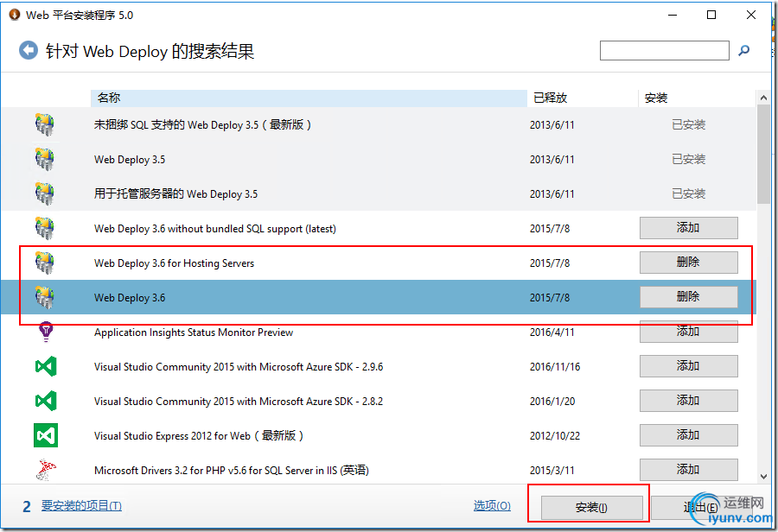Image resolution: width=778 pixels, height=532 pixels.
Task: Click date 2015/3/11 cell
Action: pyautogui.click(x=552, y=470)
